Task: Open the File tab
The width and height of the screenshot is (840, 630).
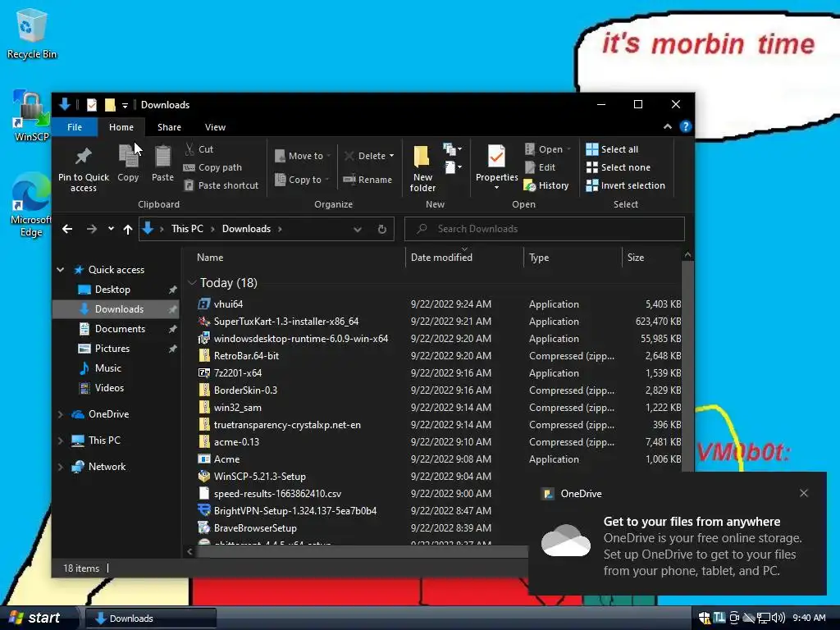Action: pos(75,127)
